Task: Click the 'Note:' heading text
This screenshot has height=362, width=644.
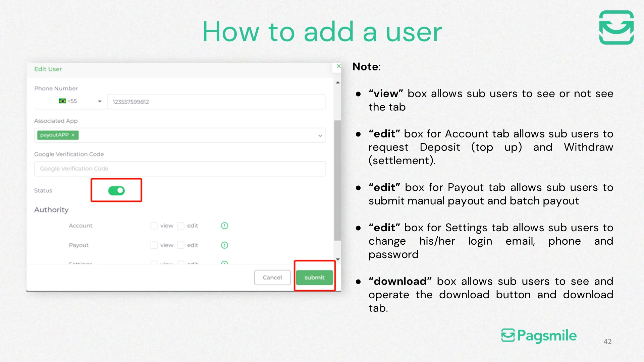Action: tap(366, 67)
